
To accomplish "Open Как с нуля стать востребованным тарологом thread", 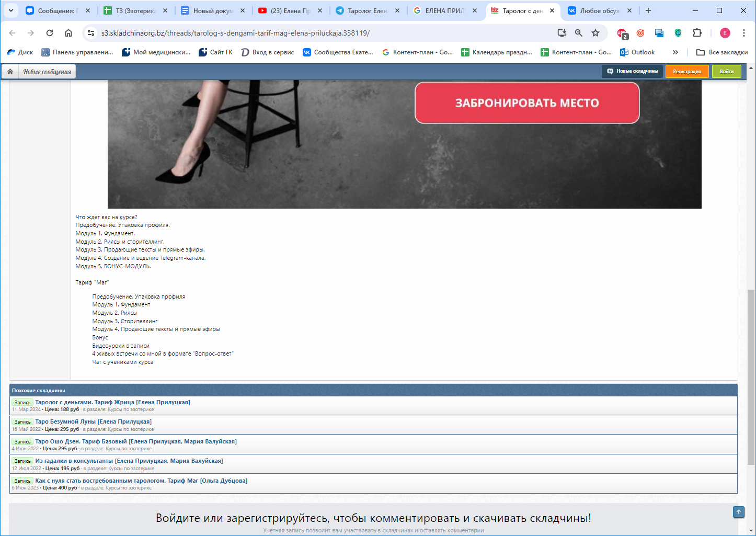I will click(x=141, y=481).
